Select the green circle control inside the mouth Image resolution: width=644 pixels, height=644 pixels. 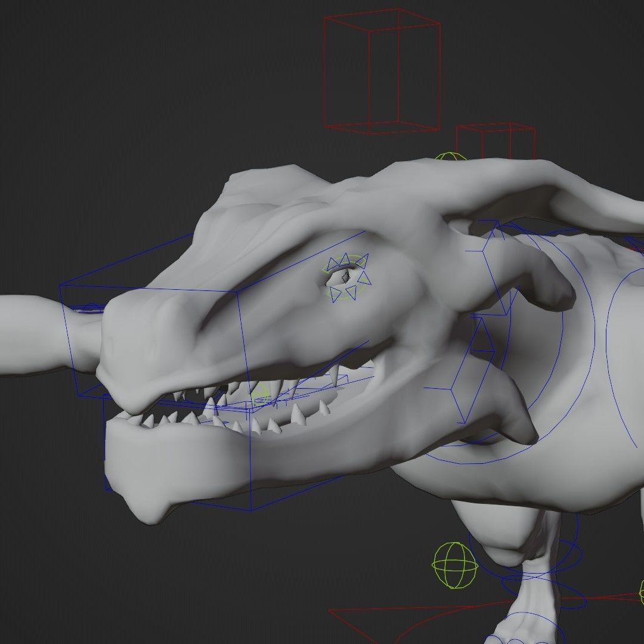click(261, 395)
